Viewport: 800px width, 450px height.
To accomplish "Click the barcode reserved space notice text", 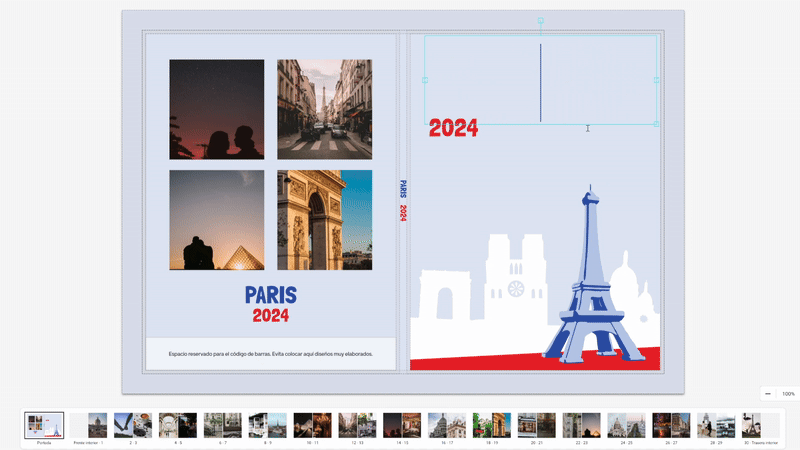I will tap(271, 354).
